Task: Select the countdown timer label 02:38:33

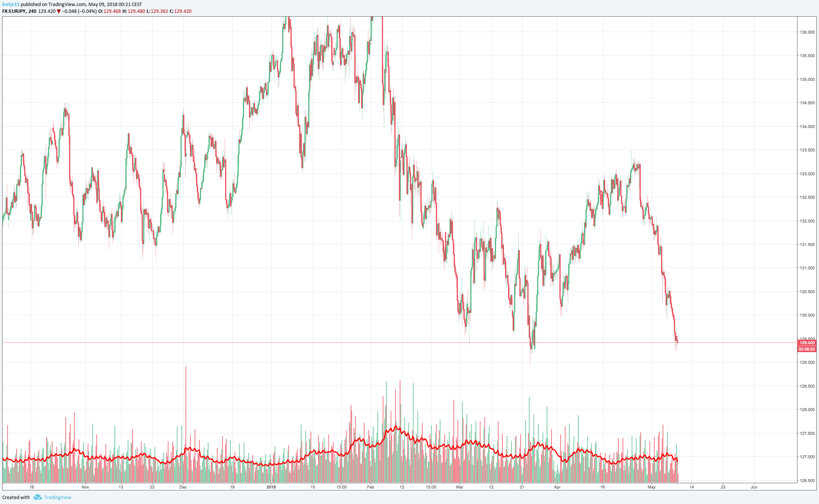Action: click(807, 349)
